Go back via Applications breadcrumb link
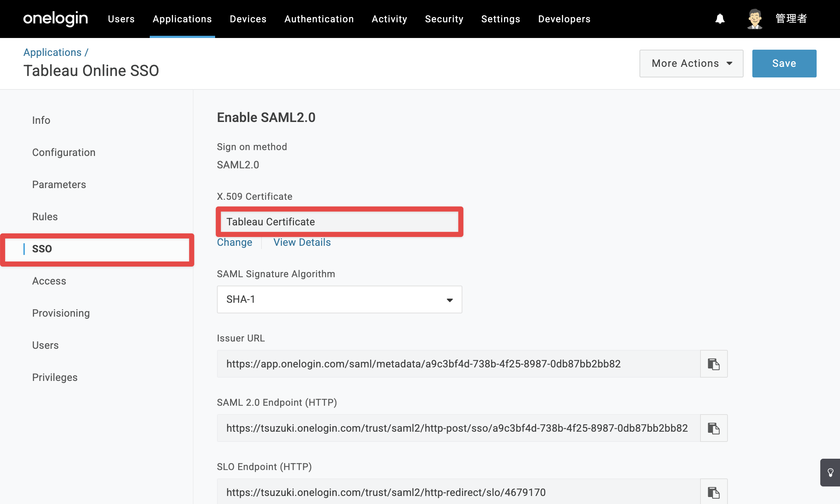840x504 pixels. 53,52
